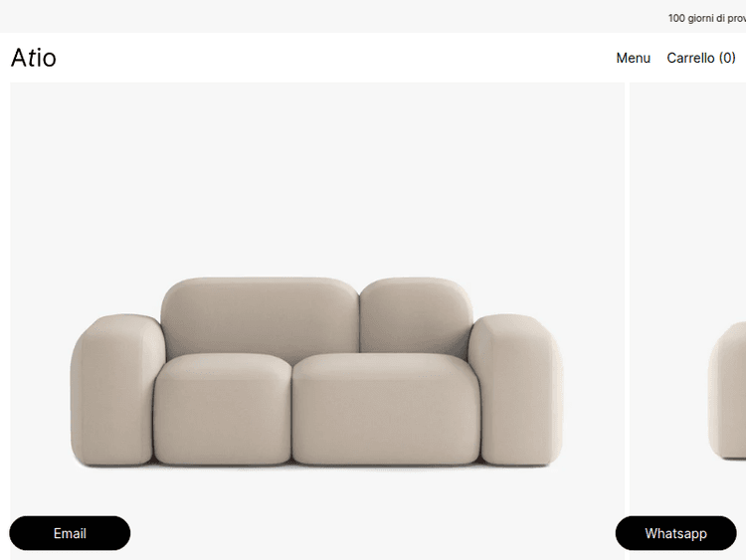Click the sofa's wide left back cushion
The image size is (746, 560).
point(260,316)
